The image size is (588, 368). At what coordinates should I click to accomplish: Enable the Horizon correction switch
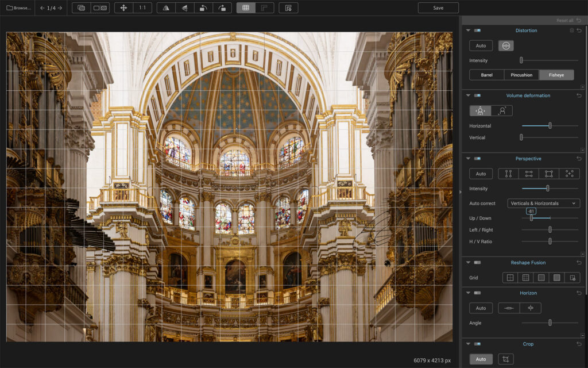click(477, 293)
